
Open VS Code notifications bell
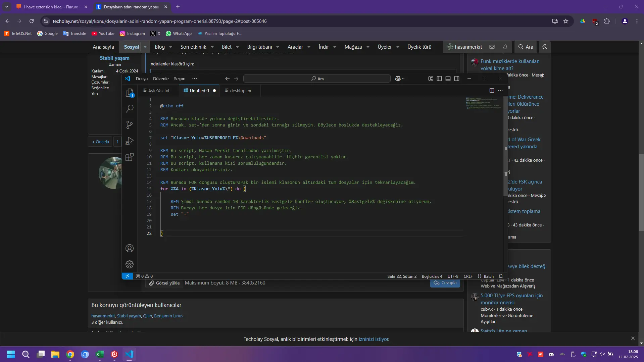pyautogui.click(x=501, y=276)
